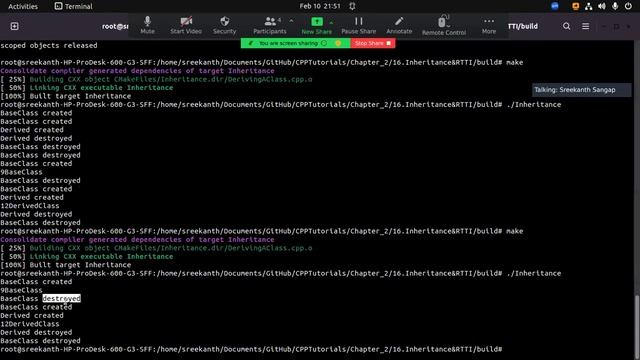Search in the terminal window

(566, 26)
